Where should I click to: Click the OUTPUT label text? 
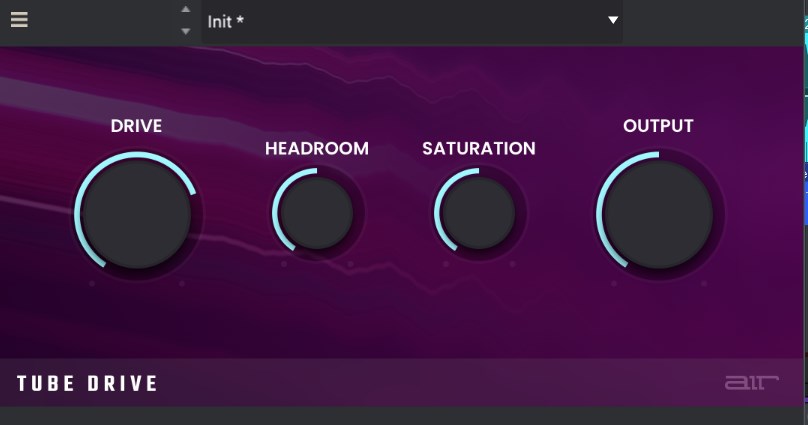[658, 126]
